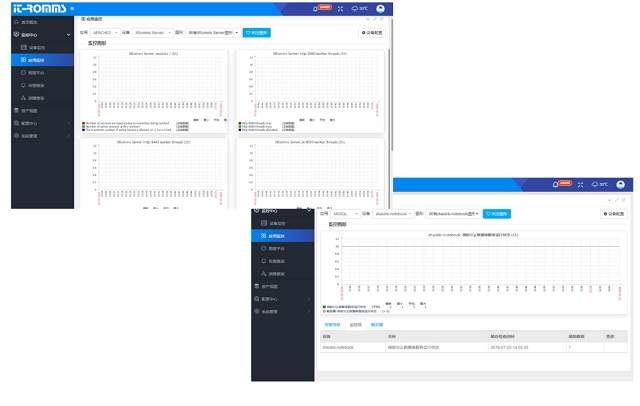This screenshot has width=640, height=406.
Task: Click the vertical scrollbar of the top window
Action: [389, 100]
